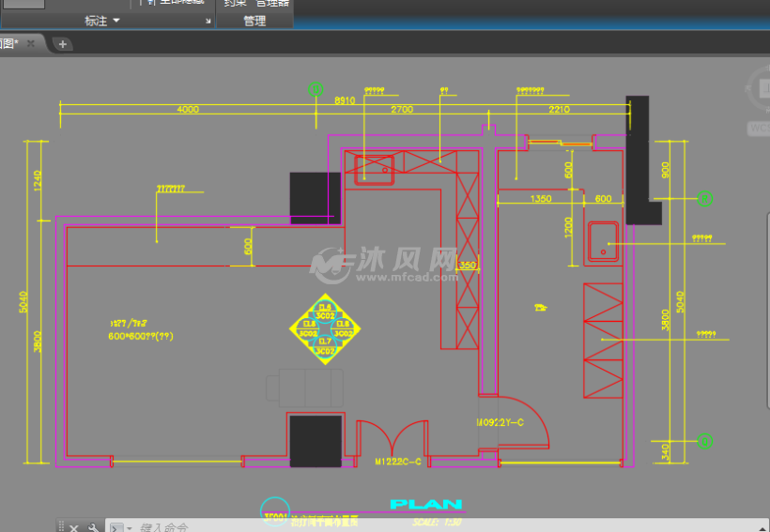Switch to the drawing file tab ending 图*

point(9,43)
